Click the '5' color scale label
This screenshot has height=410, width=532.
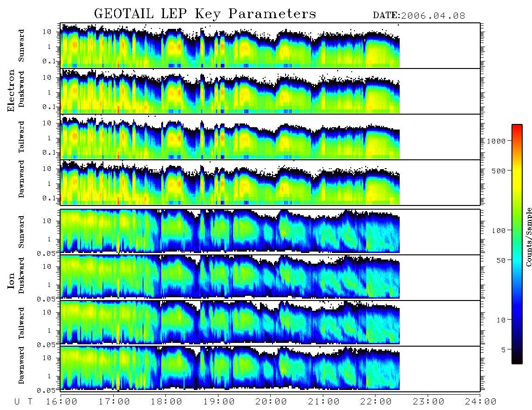click(x=503, y=349)
